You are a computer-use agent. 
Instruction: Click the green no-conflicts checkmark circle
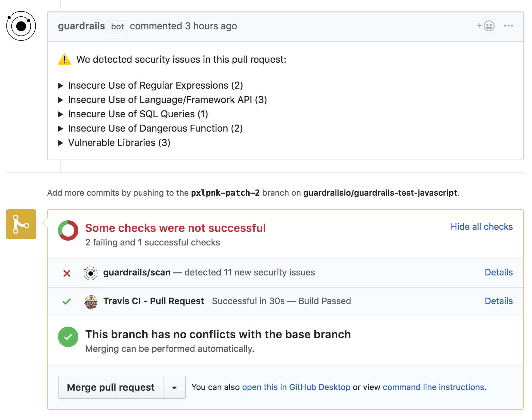[68, 337]
